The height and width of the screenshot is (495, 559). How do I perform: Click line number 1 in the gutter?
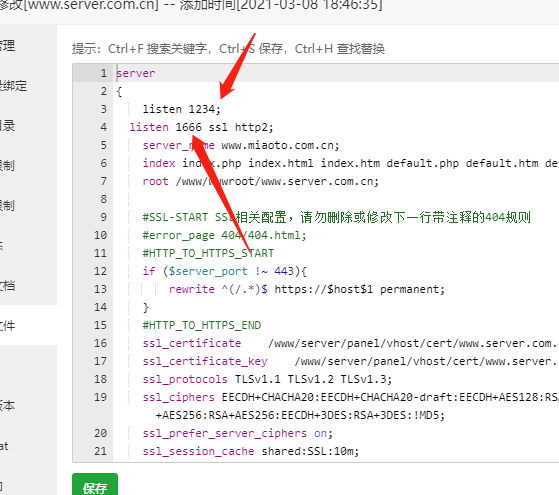[103, 73]
